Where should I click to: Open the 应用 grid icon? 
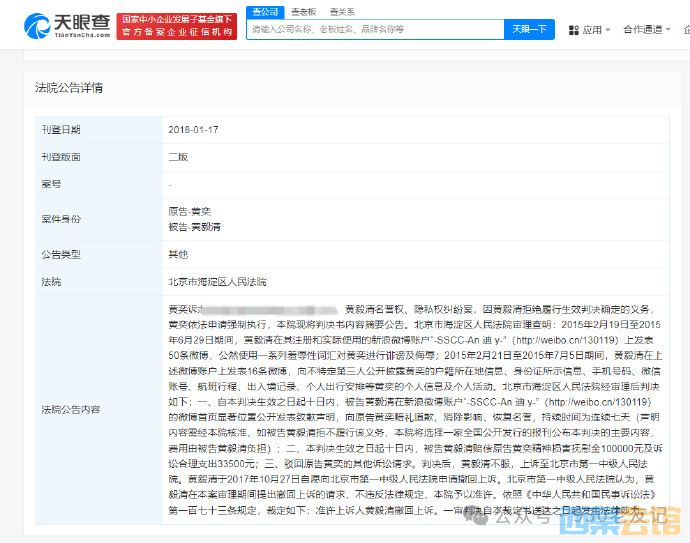point(576,30)
